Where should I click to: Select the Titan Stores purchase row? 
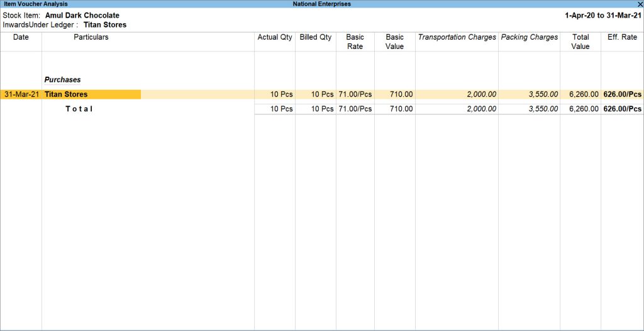[x=322, y=94]
